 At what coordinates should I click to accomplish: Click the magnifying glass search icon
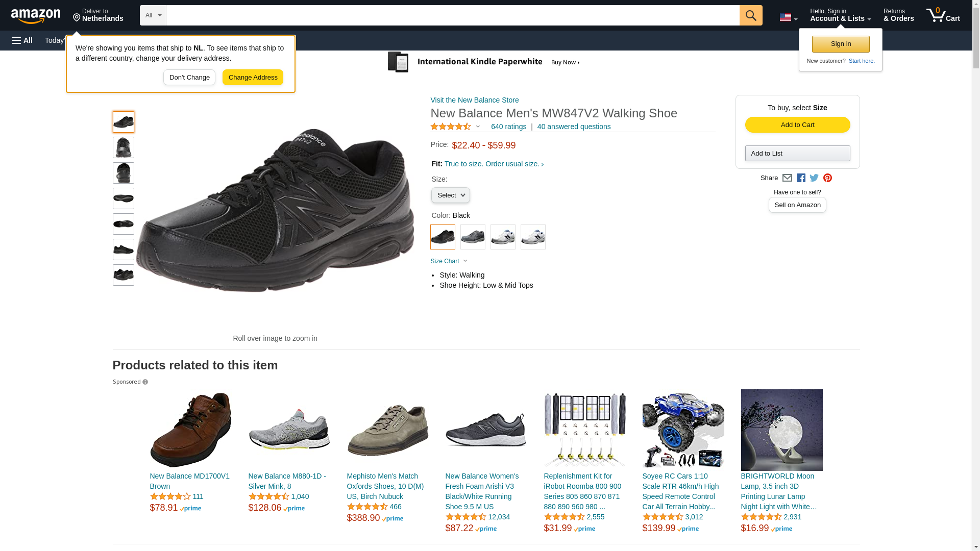click(x=750, y=15)
